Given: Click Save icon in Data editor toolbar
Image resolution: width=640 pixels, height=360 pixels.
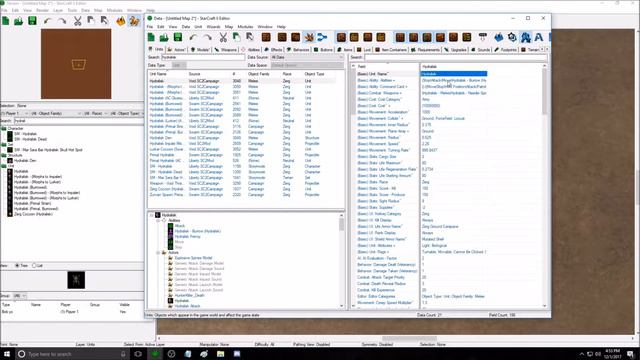Looking at the screenshot, I should tap(178, 37).
